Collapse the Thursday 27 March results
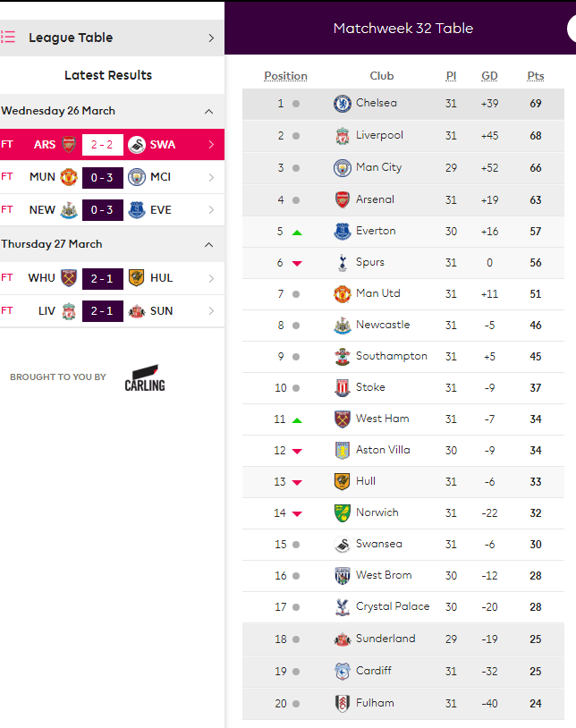The width and height of the screenshot is (576, 728). 209,245
